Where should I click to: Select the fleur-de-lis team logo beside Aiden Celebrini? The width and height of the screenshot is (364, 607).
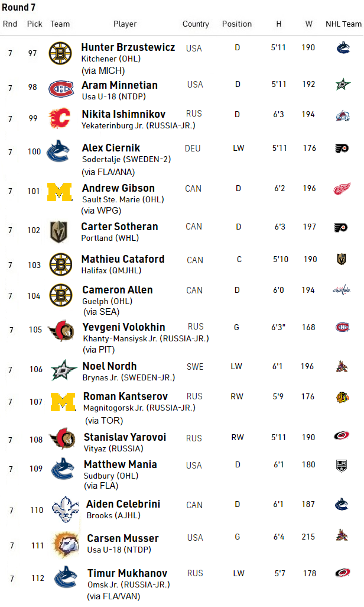65,510
